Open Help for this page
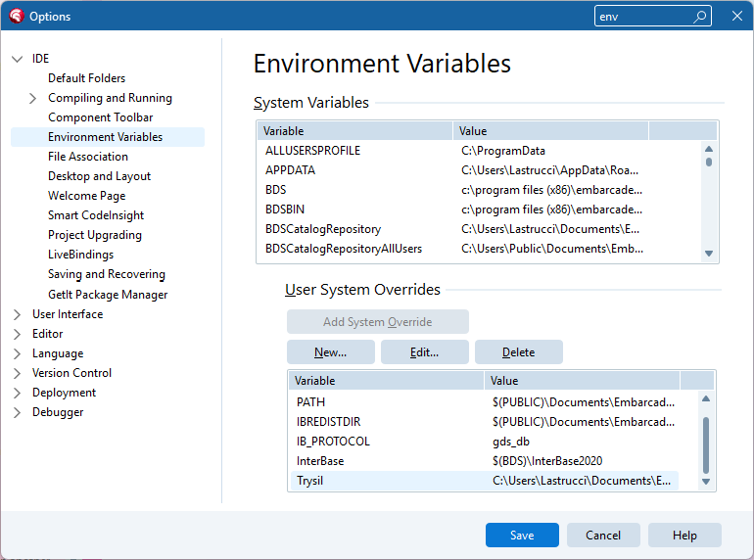Image resolution: width=754 pixels, height=560 pixels. pyautogui.click(x=684, y=535)
